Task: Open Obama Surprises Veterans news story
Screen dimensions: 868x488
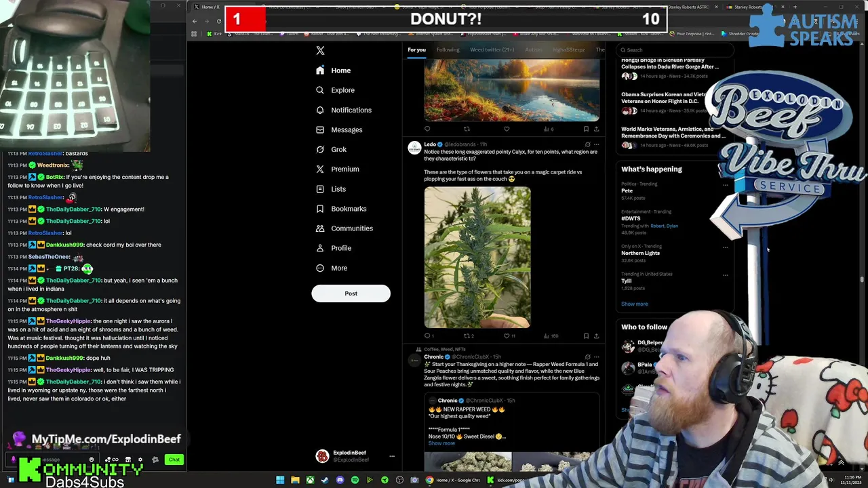Action: [x=665, y=102]
